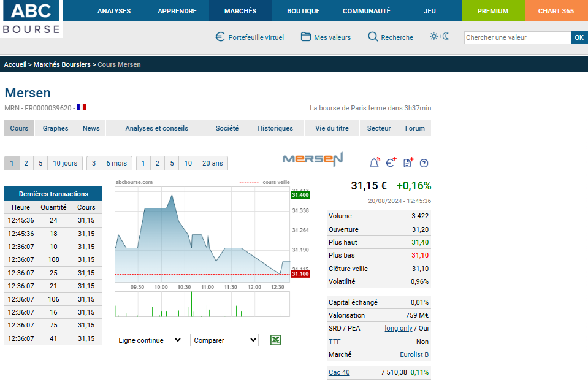The image size is (588, 390).
Task: Expand the Comparer dropdown
Action: coord(224,340)
